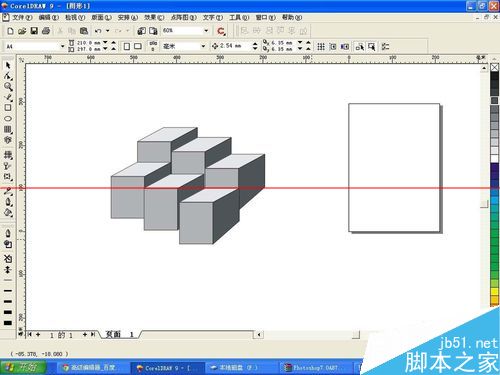Image resolution: width=500 pixels, height=375 pixels.
Task: Click vertical scrollbar up arrow
Action: click(x=484, y=68)
